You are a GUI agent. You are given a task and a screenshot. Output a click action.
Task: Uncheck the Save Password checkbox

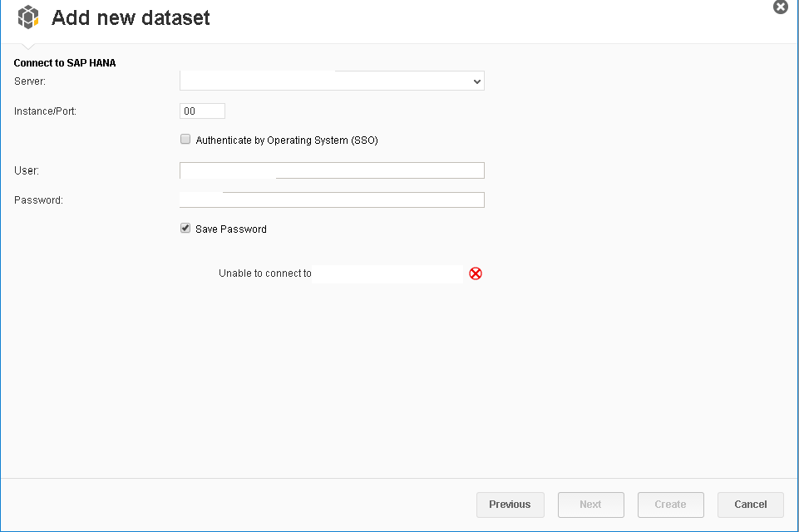(185, 229)
